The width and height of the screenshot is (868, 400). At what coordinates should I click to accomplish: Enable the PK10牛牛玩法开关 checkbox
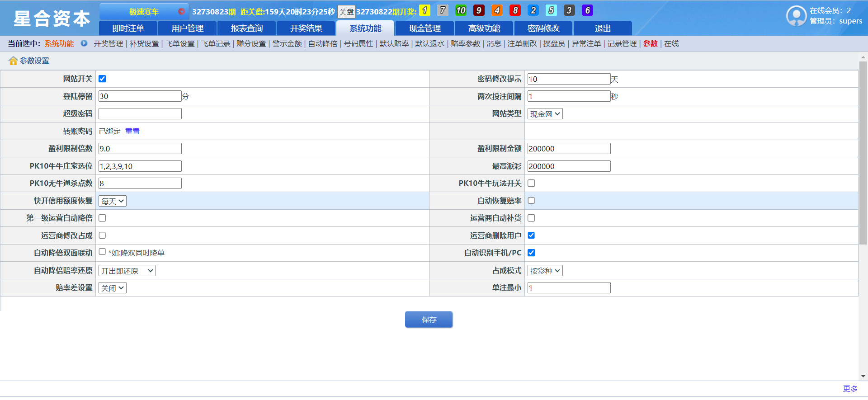click(x=532, y=183)
